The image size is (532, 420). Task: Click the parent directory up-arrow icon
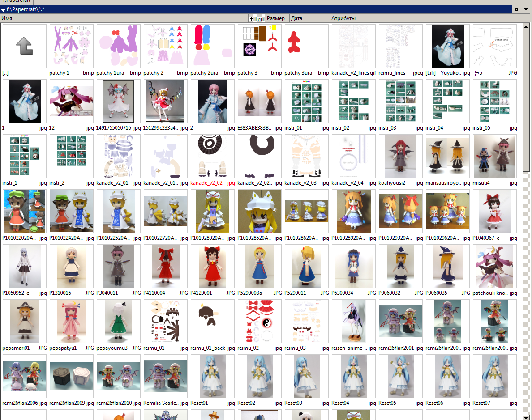(x=25, y=46)
